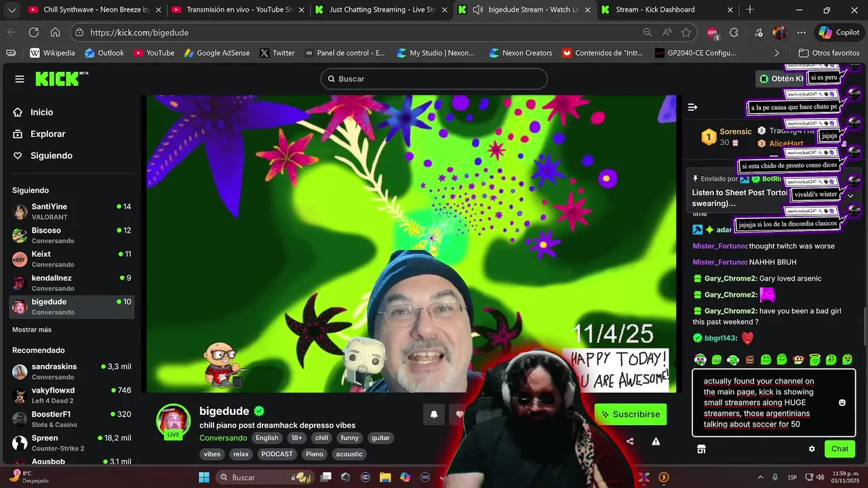Image resolution: width=868 pixels, height=488 pixels.
Task: Open the AdBlock extension icon
Action: [712, 33]
